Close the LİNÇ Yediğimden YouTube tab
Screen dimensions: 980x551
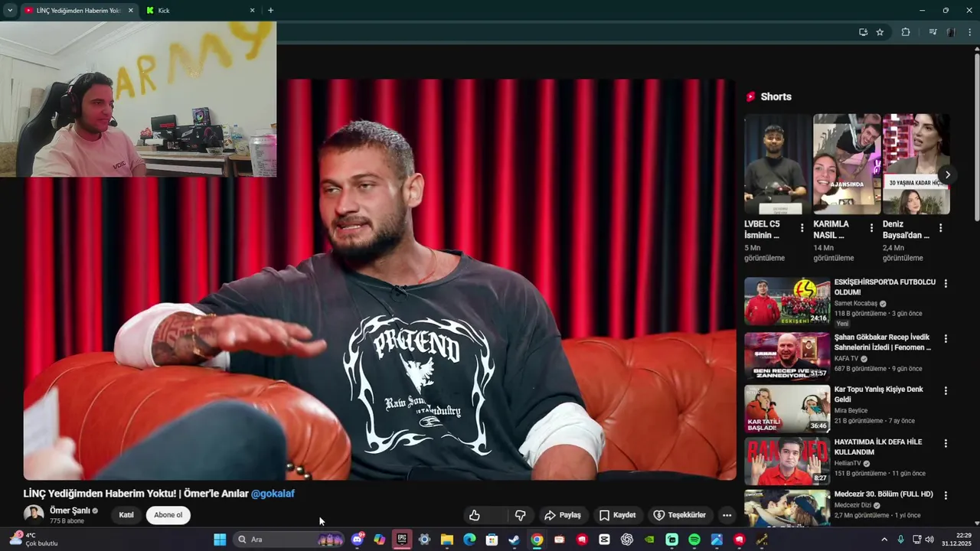coord(130,10)
